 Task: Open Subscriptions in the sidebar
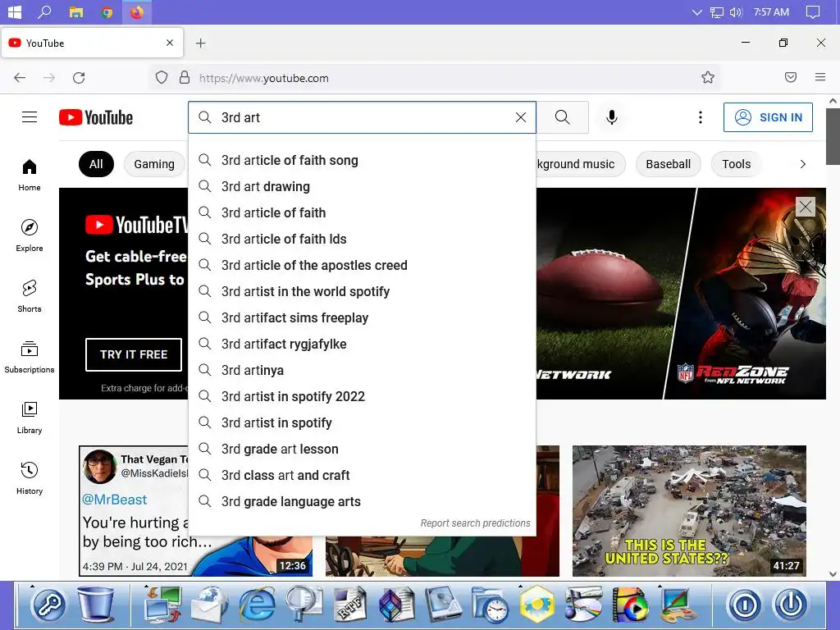point(30,357)
